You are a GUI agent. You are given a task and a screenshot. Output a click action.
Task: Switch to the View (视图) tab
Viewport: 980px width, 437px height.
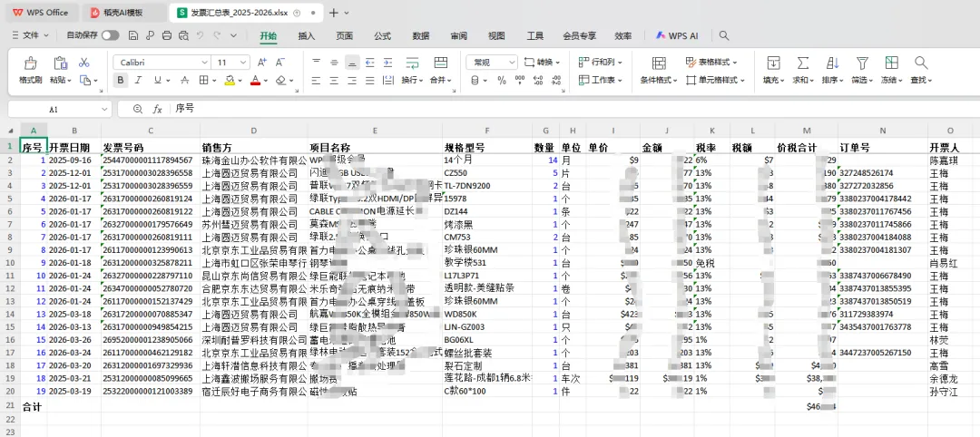tap(496, 35)
